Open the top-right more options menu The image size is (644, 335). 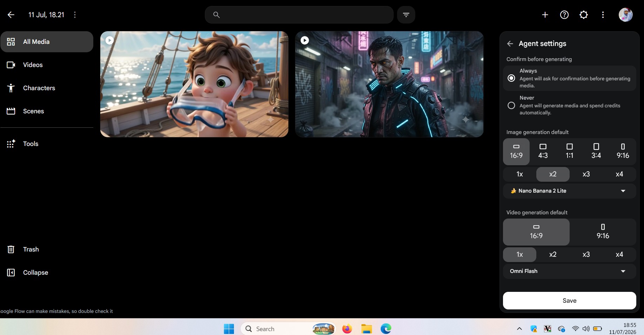click(x=603, y=15)
